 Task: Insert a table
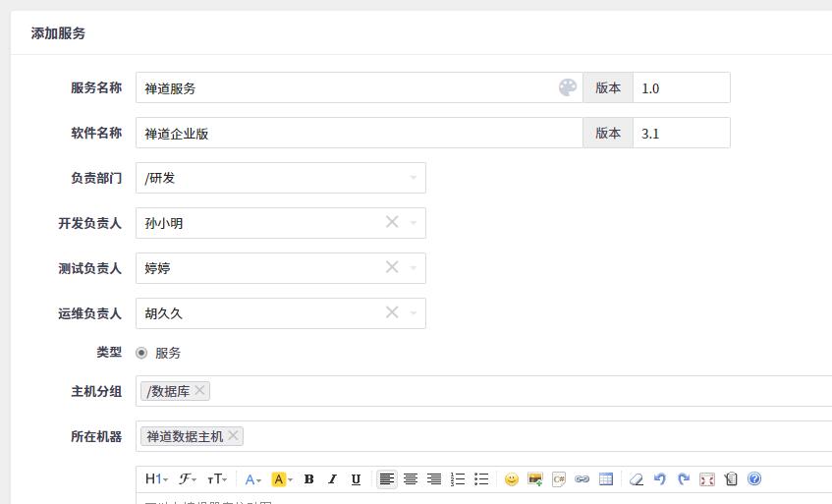coord(606,479)
